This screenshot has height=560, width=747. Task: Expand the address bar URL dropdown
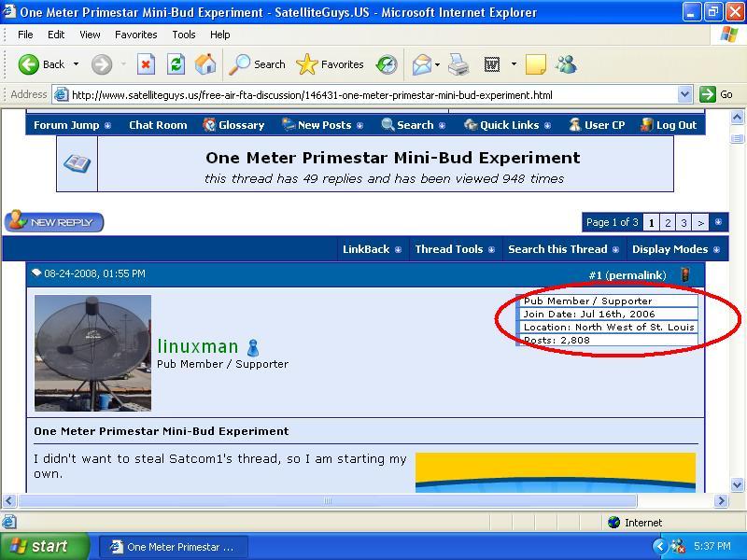pyautogui.click(x=684, y=94)
